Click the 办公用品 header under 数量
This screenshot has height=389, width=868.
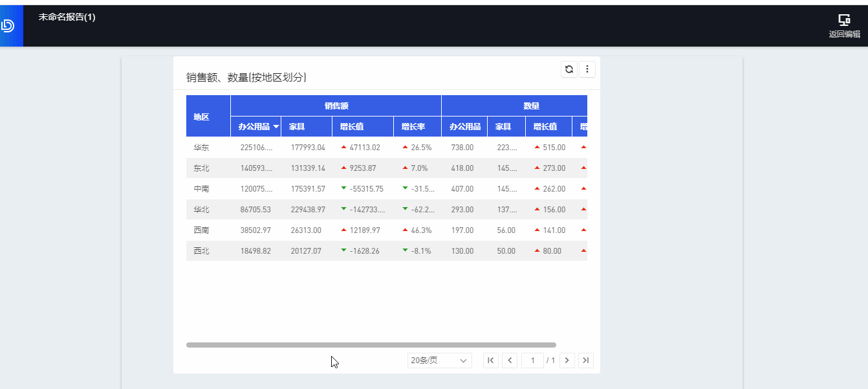464,127
